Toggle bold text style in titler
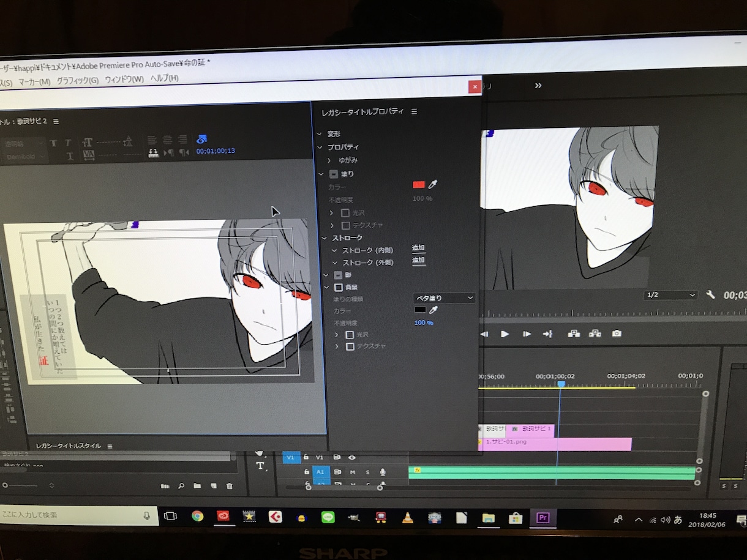 pyautogui.click(x=53, y=143)
